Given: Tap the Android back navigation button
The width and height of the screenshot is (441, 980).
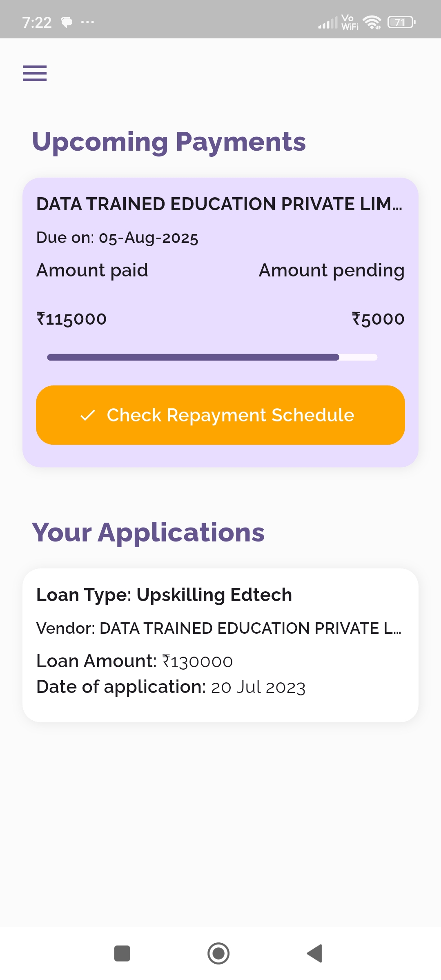Looking at the screenshot, I should point(315,953).
